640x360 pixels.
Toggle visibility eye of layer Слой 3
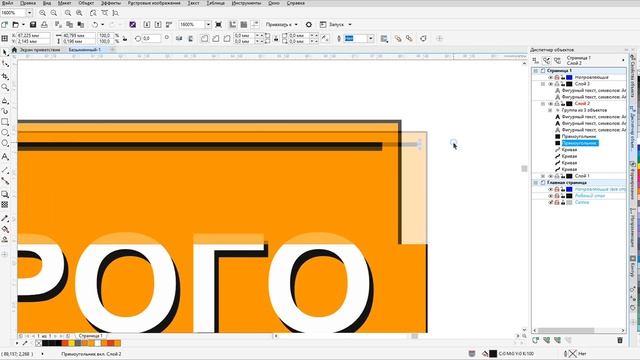550,84
